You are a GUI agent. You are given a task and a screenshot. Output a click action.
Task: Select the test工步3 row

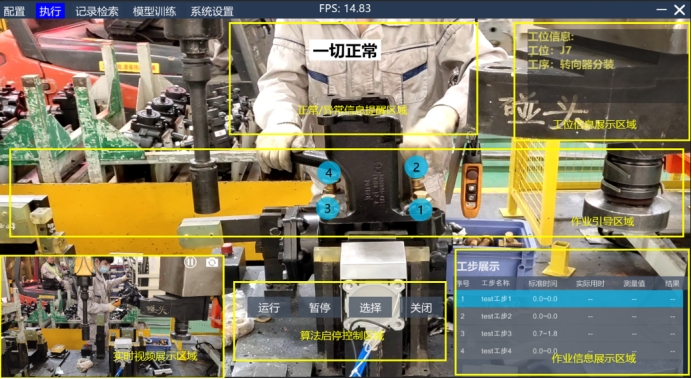pos(570,334)
